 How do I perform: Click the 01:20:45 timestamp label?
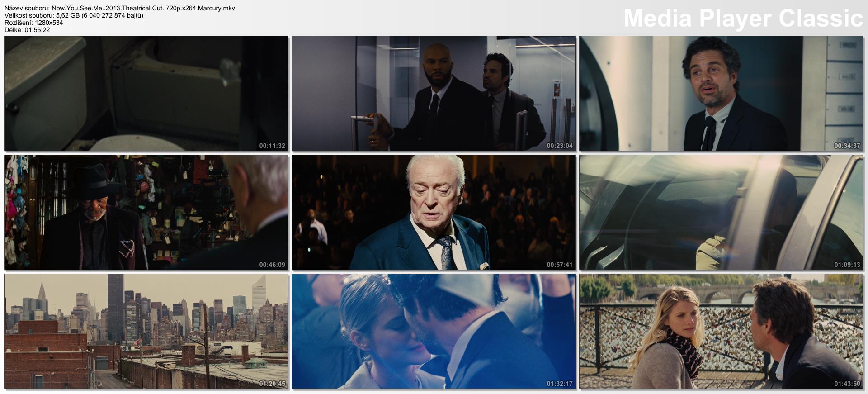click(x=272, y=384)
